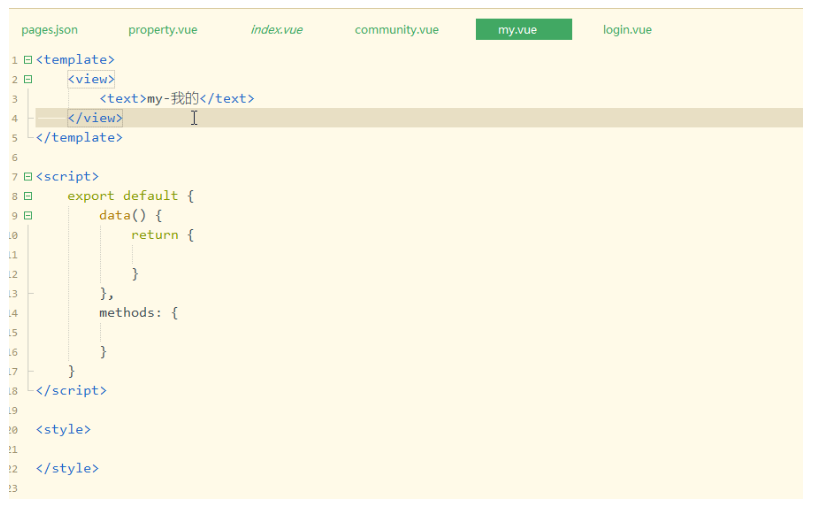Click the data() function name
Viewport: 817px width, 507px height.
(115, 215)
